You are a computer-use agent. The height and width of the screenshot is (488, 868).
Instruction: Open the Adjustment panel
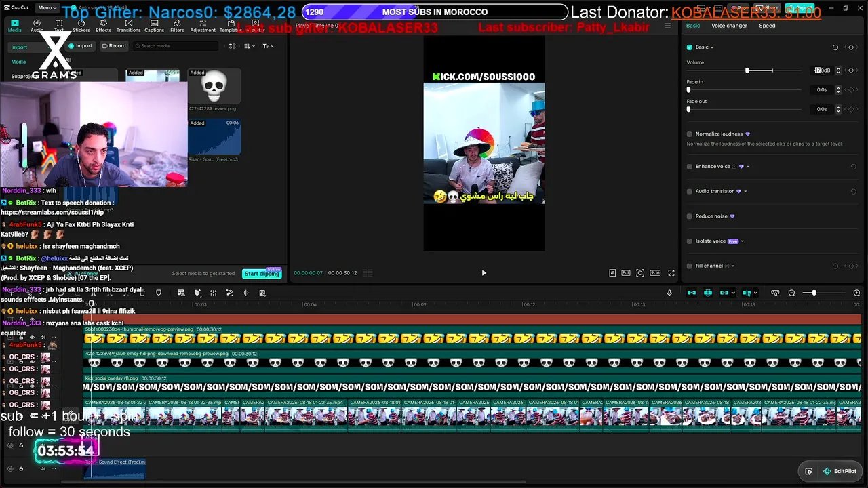(203, 26)
